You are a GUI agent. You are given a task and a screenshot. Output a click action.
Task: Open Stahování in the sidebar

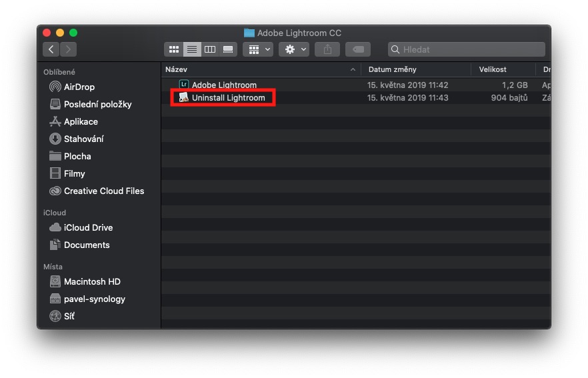(x=77, y=139)
